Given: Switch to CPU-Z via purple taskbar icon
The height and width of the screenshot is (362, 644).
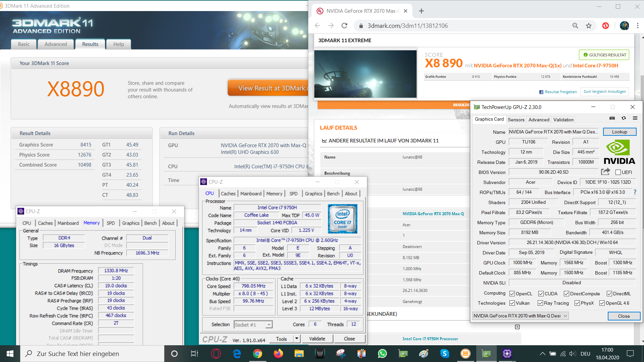Looking at the screenshot, I should point(507,354).
